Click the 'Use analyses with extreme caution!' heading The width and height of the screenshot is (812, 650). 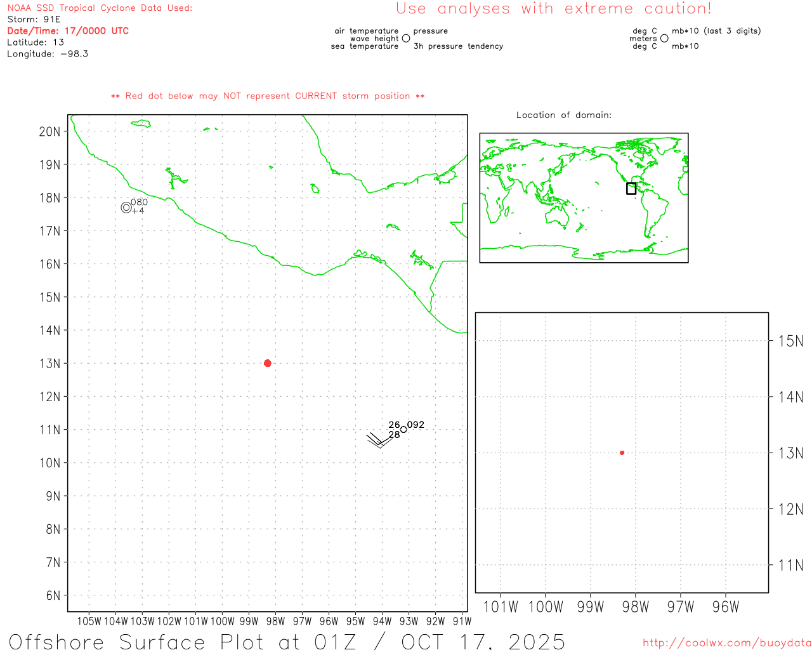tap(553, 9)
